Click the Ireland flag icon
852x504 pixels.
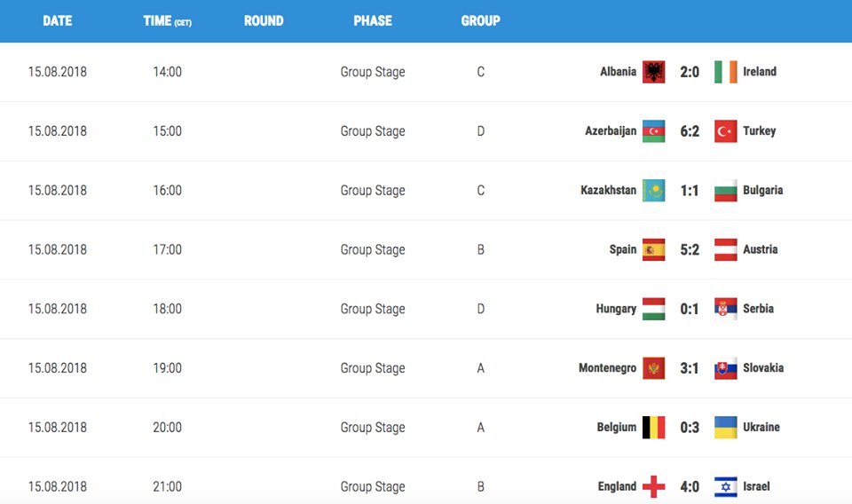click(725, 72)
